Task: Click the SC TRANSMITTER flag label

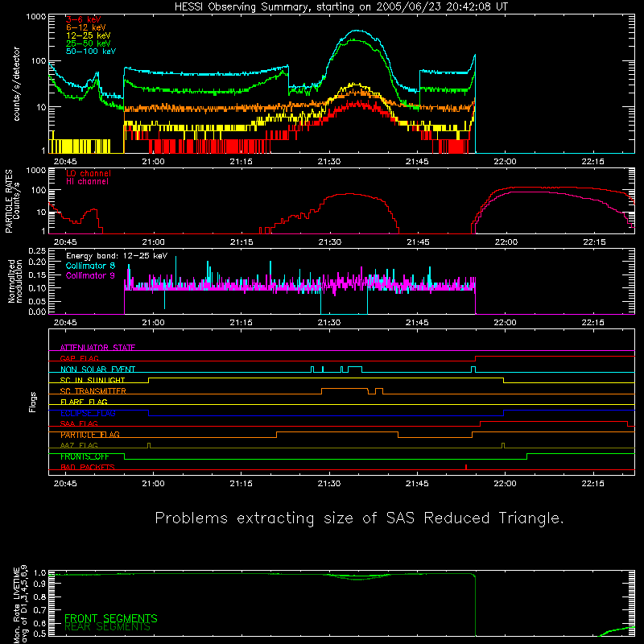Action: 93,391
